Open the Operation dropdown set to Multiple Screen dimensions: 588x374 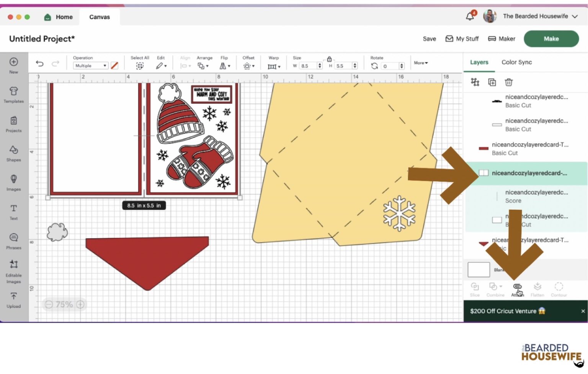point(90,66)
